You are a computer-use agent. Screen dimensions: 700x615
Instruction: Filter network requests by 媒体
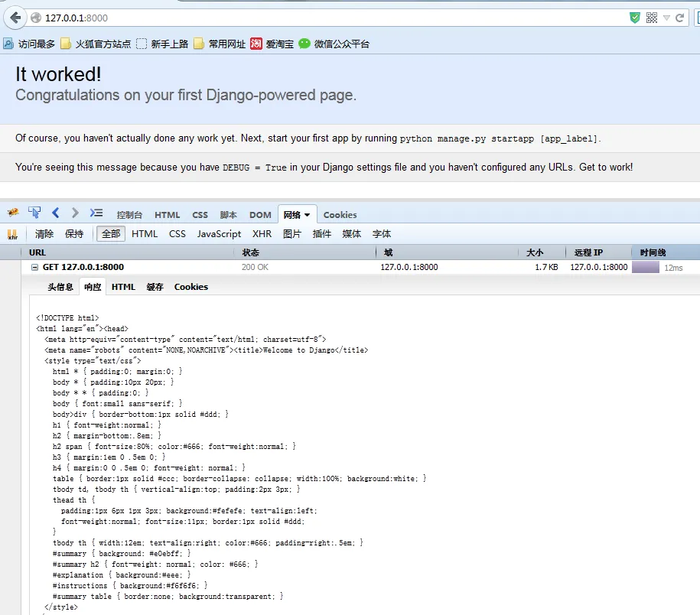pos(352,234)
